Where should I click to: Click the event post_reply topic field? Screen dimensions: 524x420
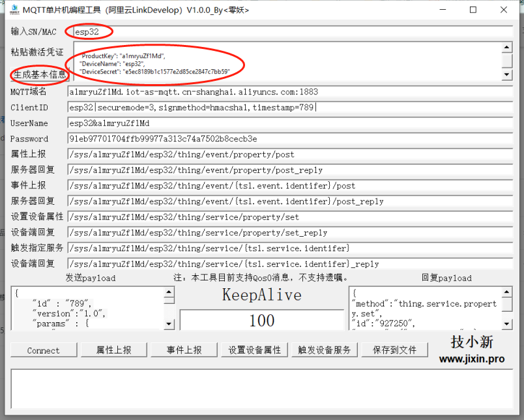tap(290, 202)
